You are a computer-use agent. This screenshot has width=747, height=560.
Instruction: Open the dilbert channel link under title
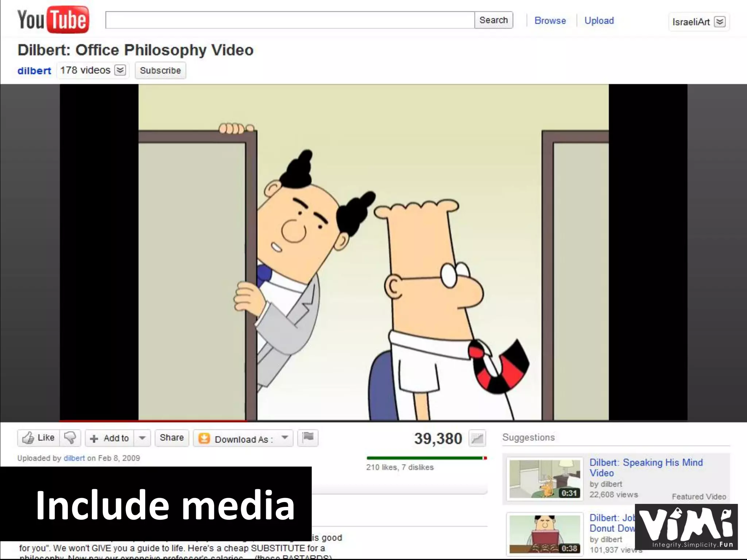[x=34, y=70]
